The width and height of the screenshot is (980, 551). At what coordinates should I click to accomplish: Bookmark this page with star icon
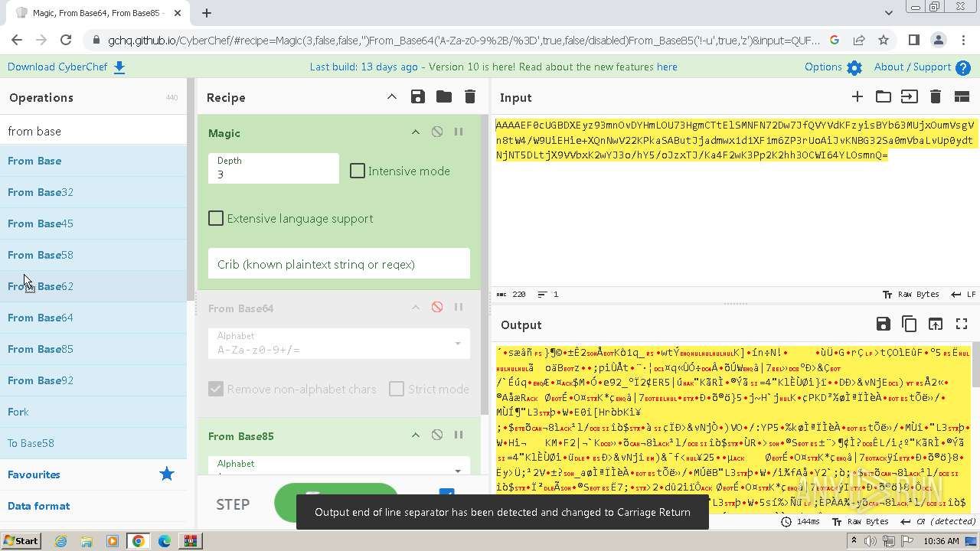click(884, 40)
